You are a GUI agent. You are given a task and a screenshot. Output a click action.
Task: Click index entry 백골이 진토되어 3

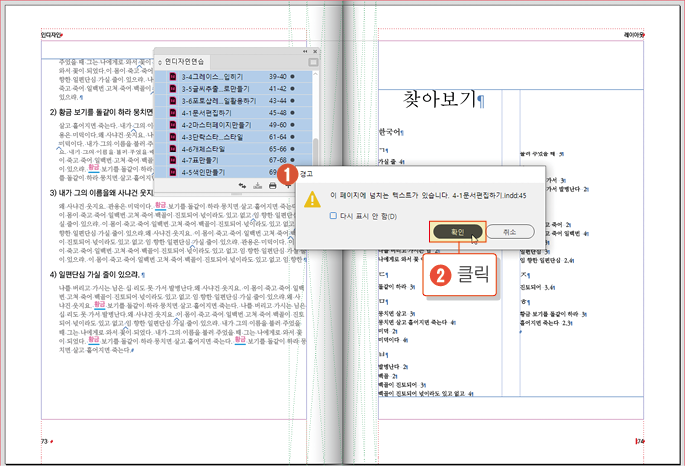point(401,385)
